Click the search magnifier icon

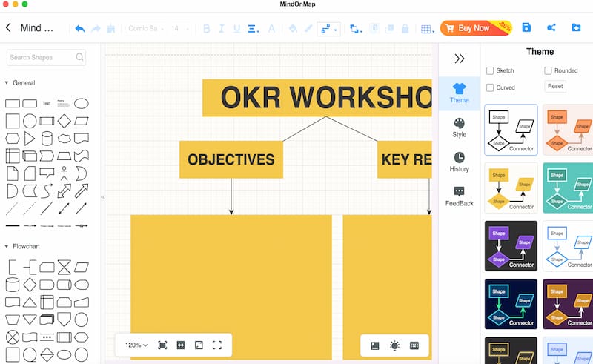click(x=79, y=57)
